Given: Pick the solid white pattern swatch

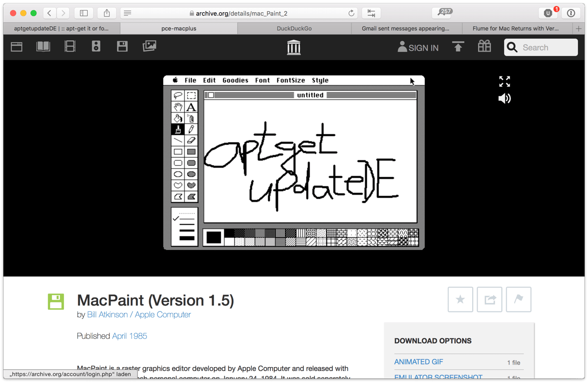Looking at the screenshot, I should (x=229, y=242).
